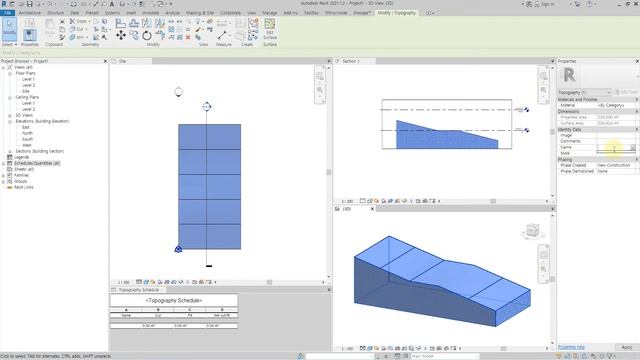Open the Properties help link
640x360 pixels.
(571, 347)
